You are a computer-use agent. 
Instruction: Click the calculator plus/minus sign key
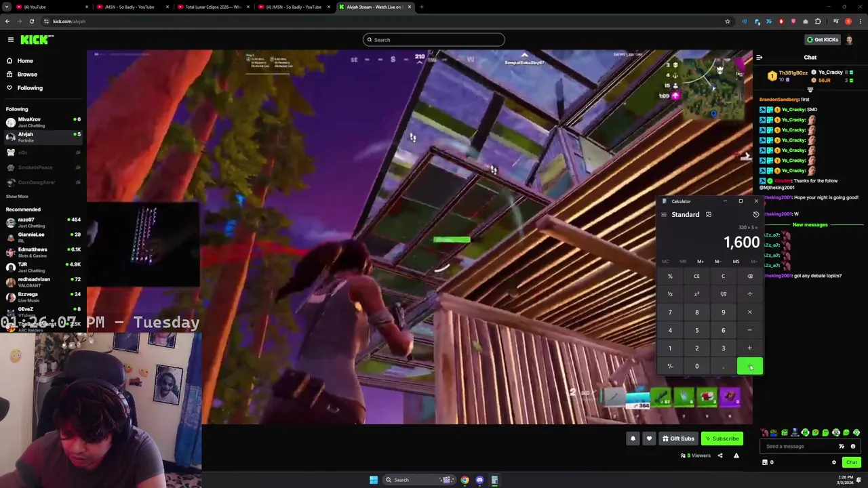pyautogui.click(x=670, y=367)
